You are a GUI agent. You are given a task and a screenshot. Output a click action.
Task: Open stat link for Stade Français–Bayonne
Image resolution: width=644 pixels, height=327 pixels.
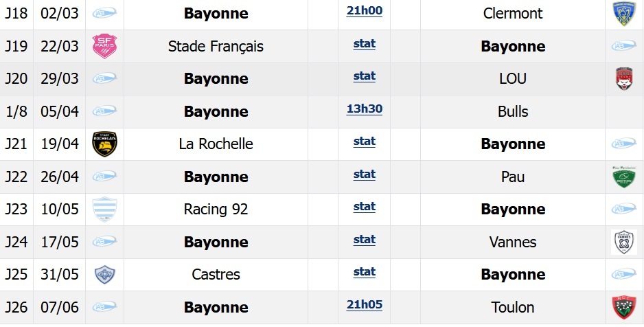(364, 43)
